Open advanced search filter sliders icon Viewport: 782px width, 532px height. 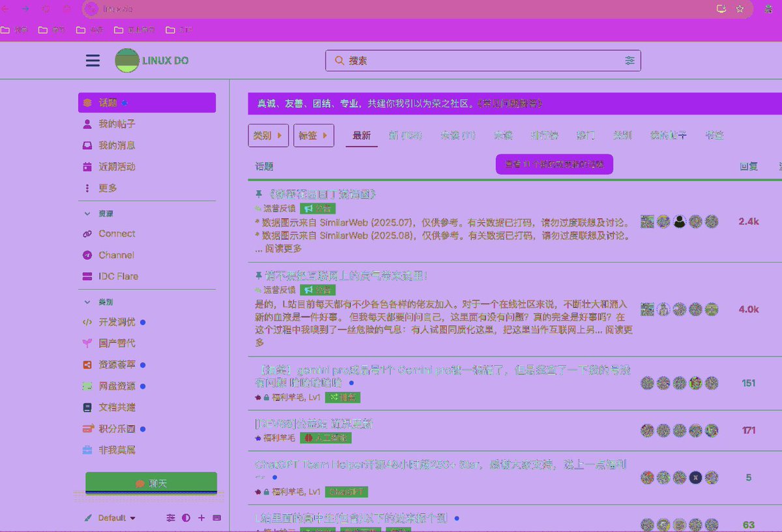(630, 61)
